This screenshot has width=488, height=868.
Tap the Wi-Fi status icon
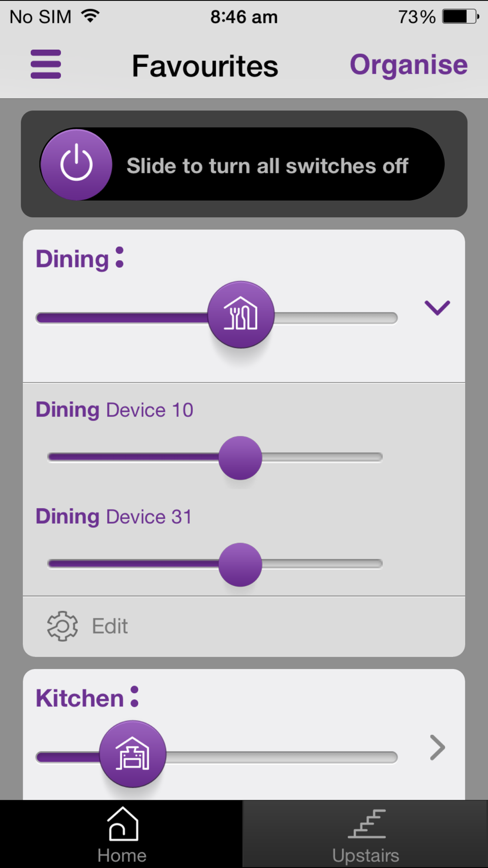coord(90,16)
